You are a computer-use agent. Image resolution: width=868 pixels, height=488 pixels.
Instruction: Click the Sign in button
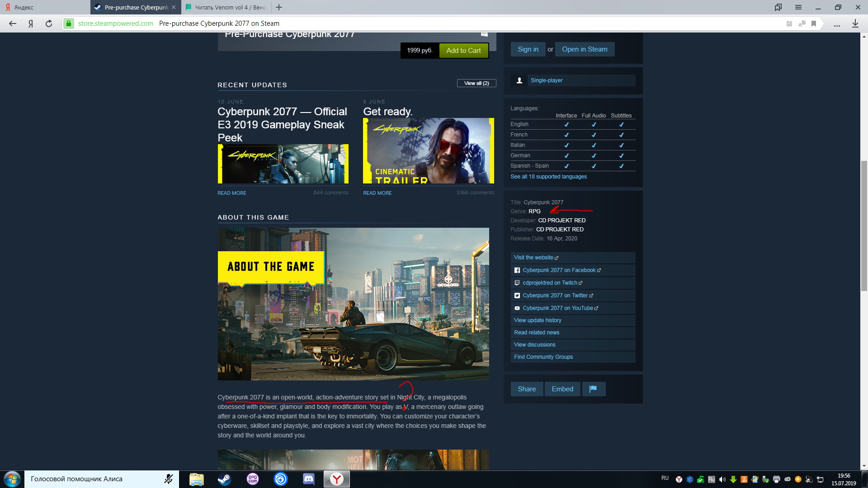coord(528,49)
